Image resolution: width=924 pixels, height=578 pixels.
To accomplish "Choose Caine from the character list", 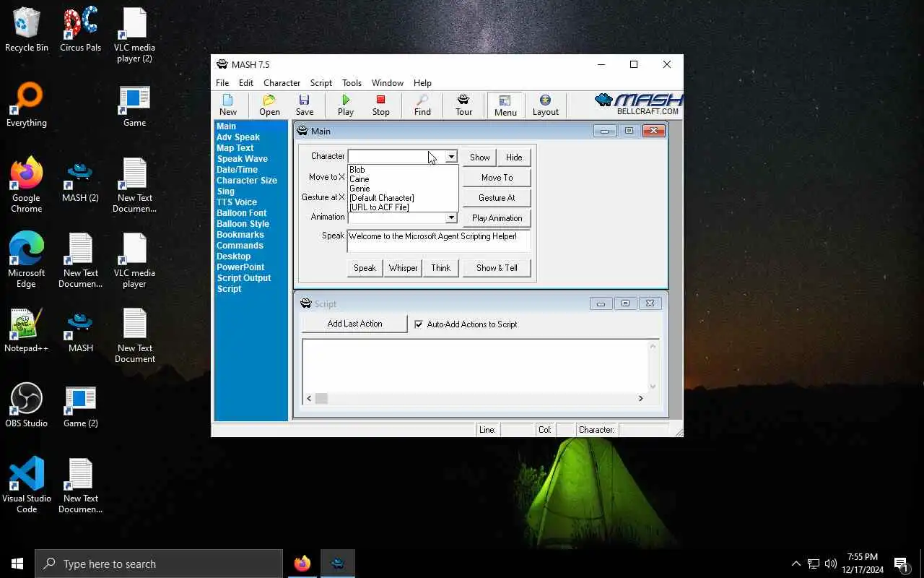I will (x=403, y=179).
